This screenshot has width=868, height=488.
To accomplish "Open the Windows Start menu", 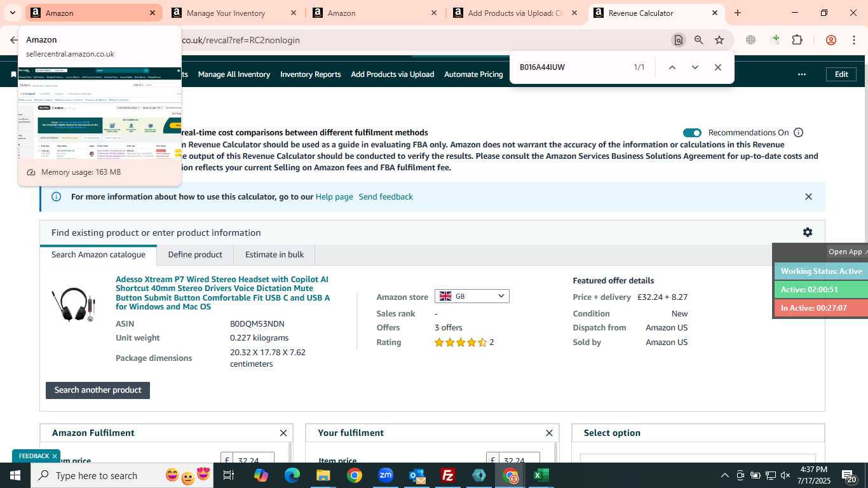I will tap(15, 475).
